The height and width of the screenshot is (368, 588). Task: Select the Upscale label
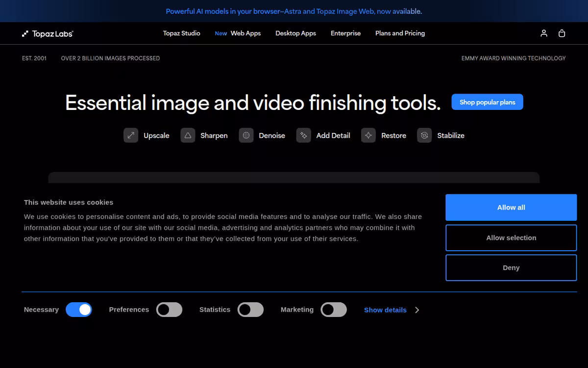[x=156, y=135]
